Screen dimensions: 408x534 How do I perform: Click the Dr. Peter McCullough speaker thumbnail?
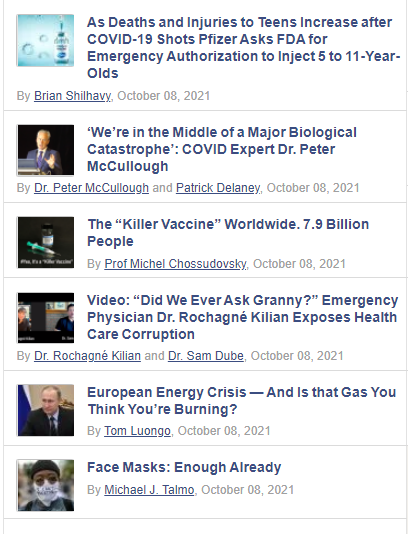(45, 150)
